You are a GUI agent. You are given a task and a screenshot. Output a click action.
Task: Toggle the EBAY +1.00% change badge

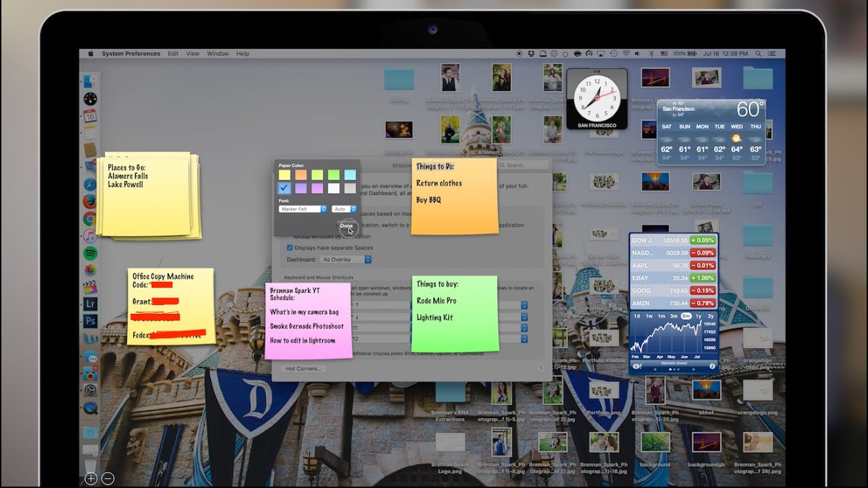703,278
